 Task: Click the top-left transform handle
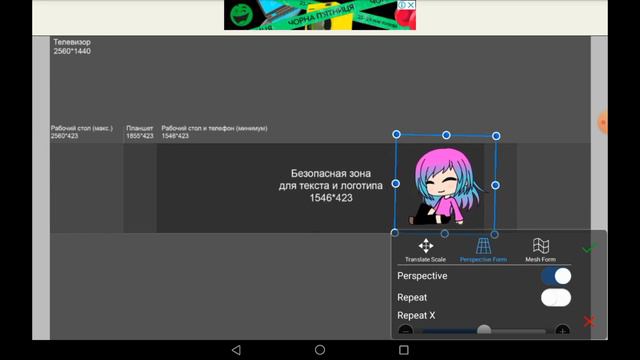tap(396, 134)
